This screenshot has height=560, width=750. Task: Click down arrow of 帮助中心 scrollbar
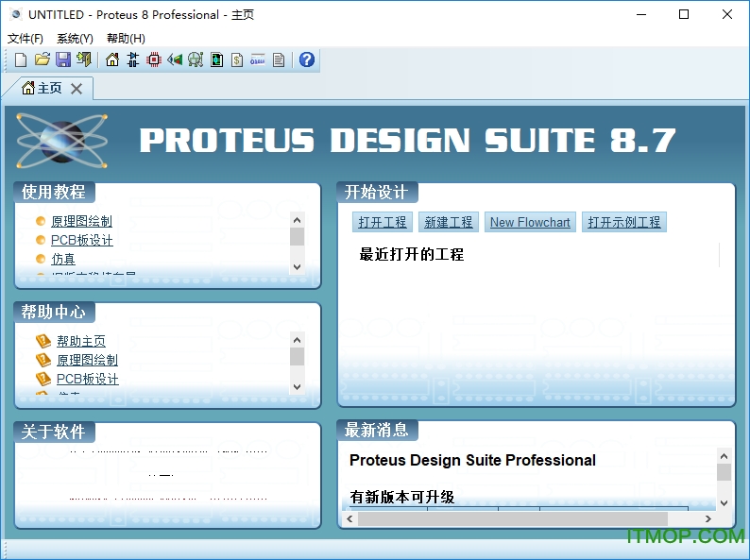297,386
